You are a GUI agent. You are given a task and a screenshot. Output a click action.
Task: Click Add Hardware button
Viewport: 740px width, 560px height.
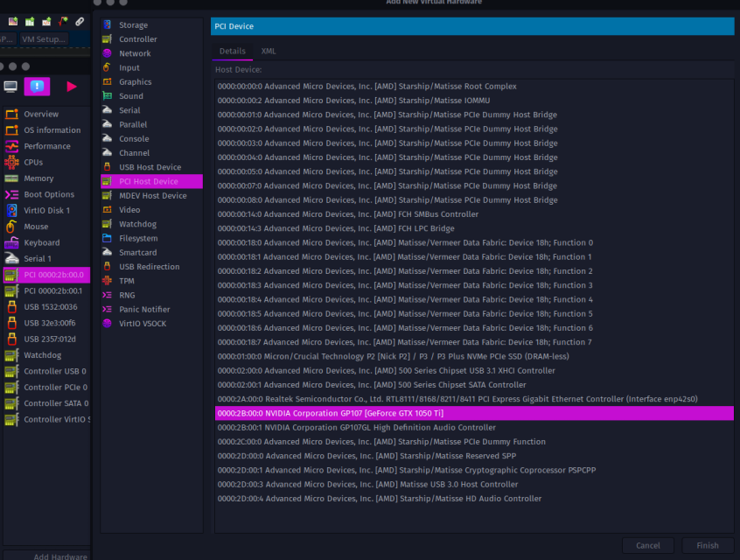[46, 556]
